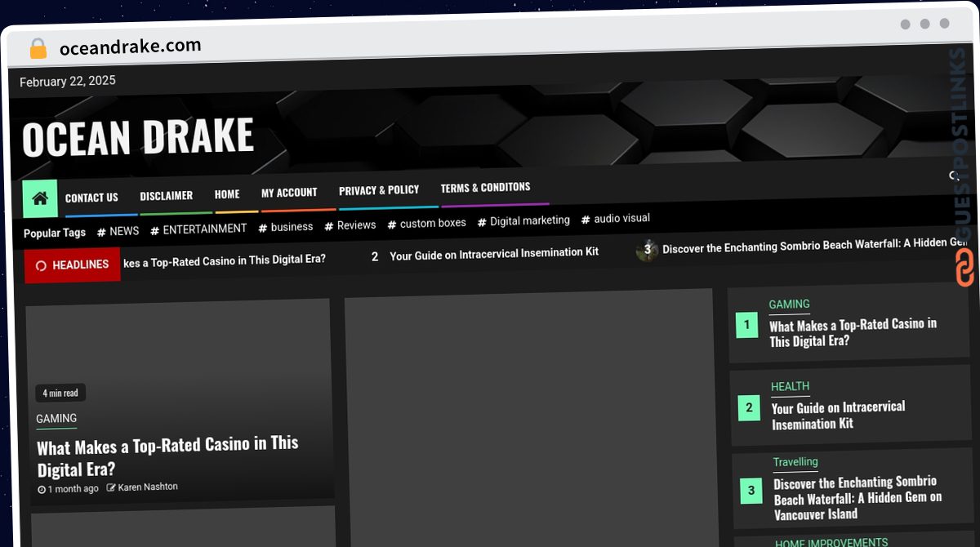Screen dimensions: 980x547
Task: Open sidebar GAMING category link
Action: click(x=789, y=305)
